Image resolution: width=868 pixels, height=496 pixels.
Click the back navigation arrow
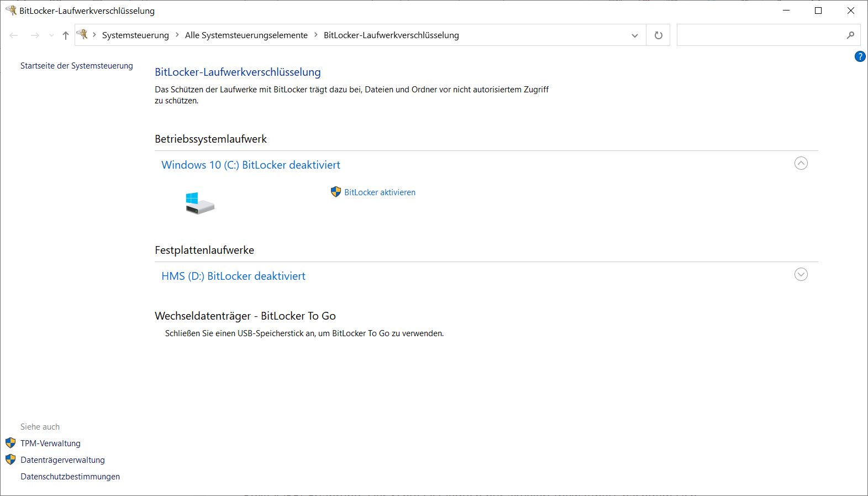click(14, 35)
